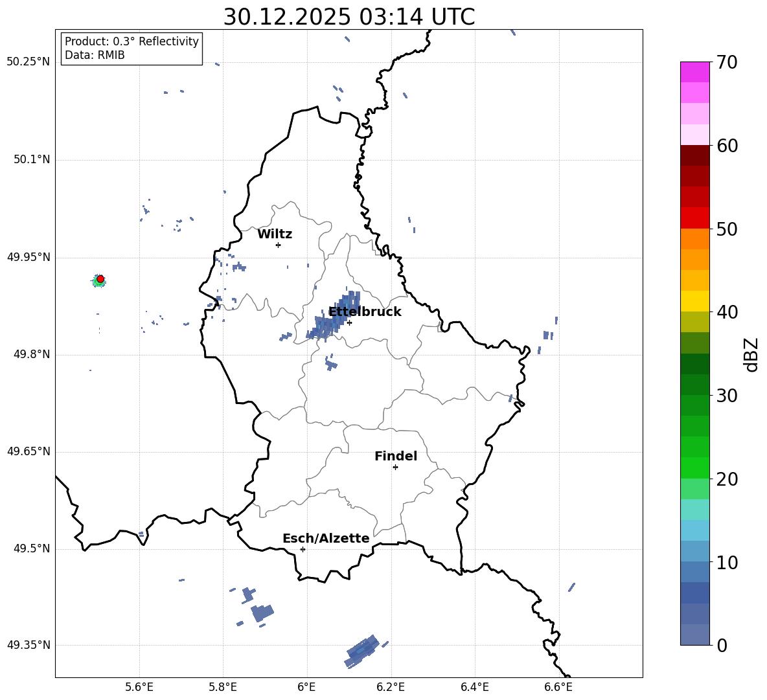Viewport: 767px width, 700px height.
Task: Click the dark maroon swatch just below 60
Action: pos(694,155)
